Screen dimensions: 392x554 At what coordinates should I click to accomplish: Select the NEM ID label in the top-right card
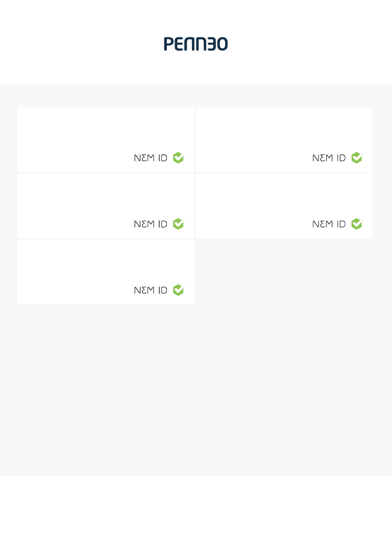click(x=329, y=158)
